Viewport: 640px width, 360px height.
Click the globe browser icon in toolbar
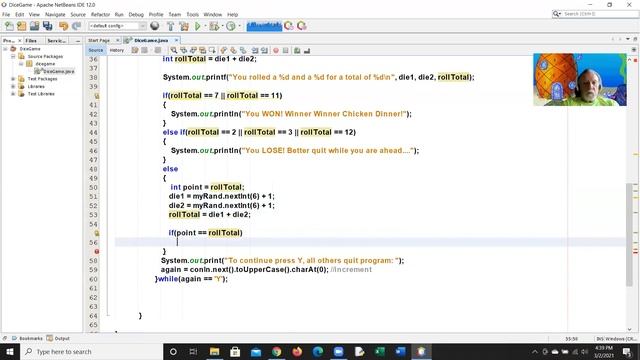(155, 26)
